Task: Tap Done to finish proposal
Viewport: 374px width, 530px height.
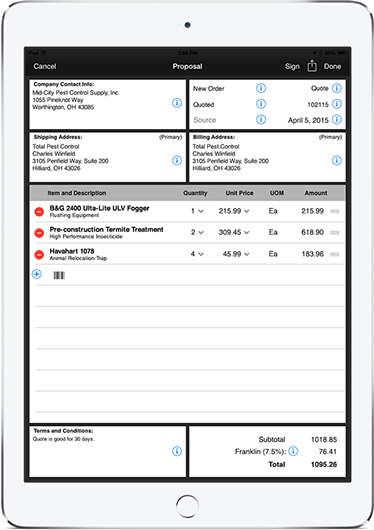Action: coord(332,66)
